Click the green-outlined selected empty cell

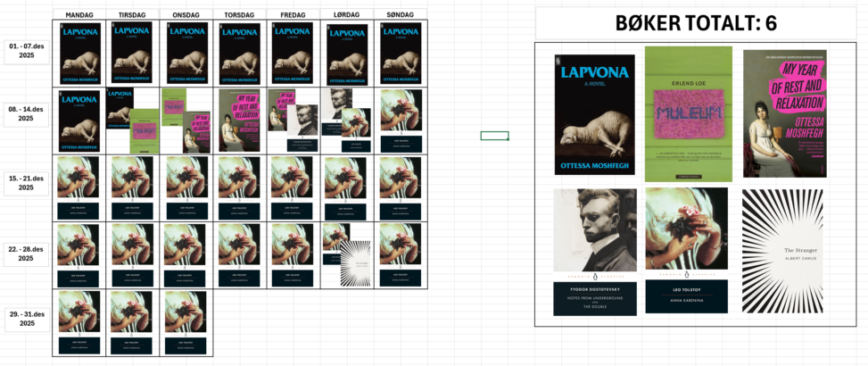coord(494,136)
